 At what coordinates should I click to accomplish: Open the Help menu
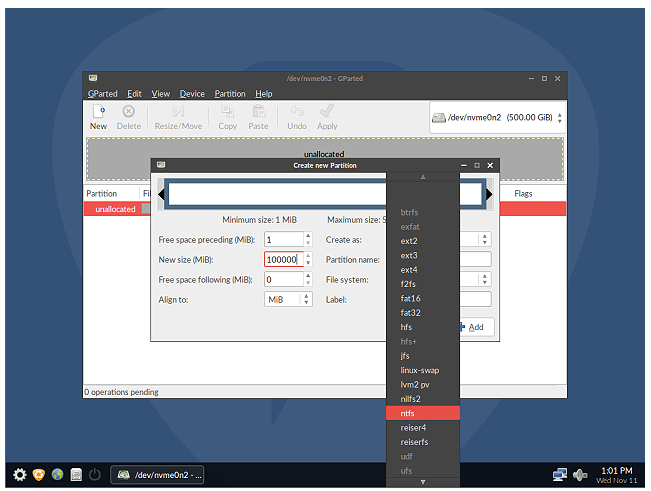(264, 94)
